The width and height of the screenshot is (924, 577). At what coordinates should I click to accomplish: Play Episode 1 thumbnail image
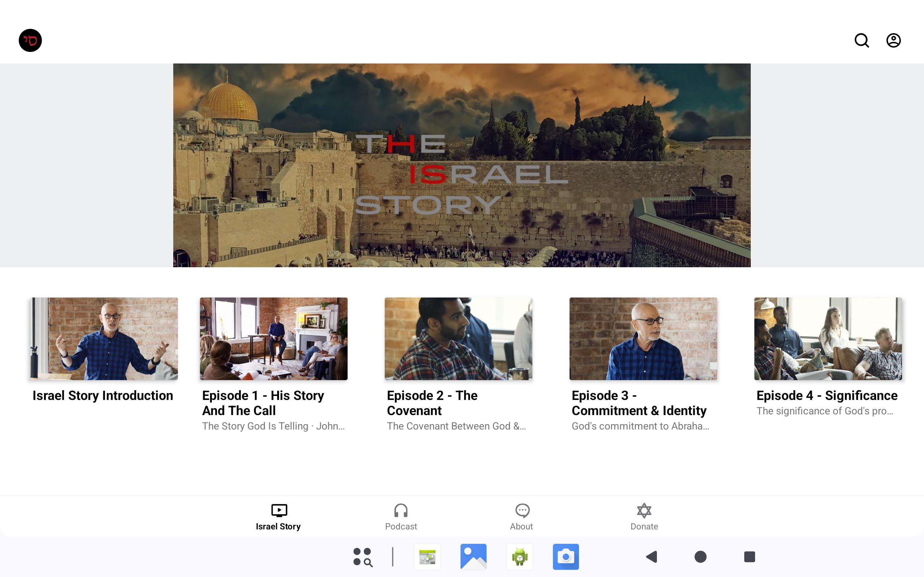[273, 339]
